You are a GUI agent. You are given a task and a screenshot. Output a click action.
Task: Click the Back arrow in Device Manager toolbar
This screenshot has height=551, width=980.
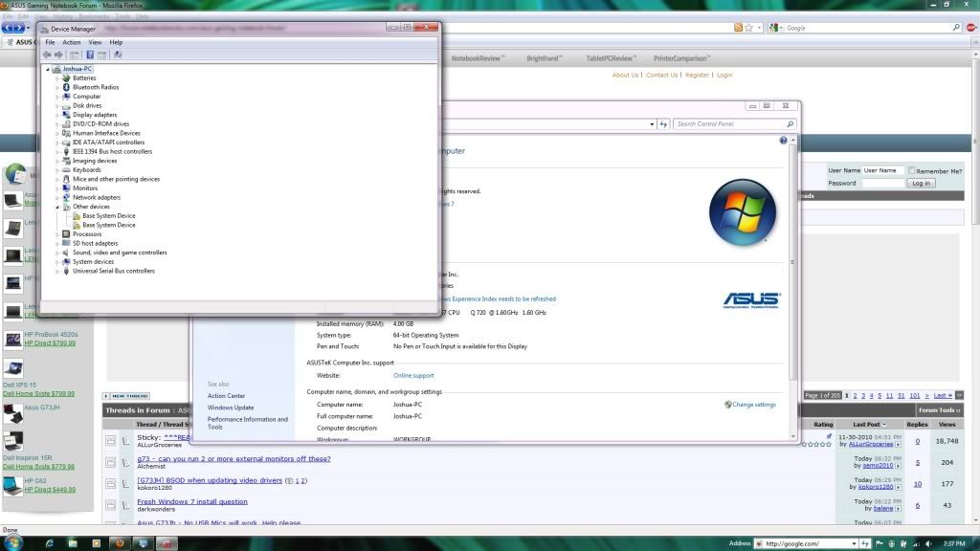pyautogui.click(x=47, y=55)
